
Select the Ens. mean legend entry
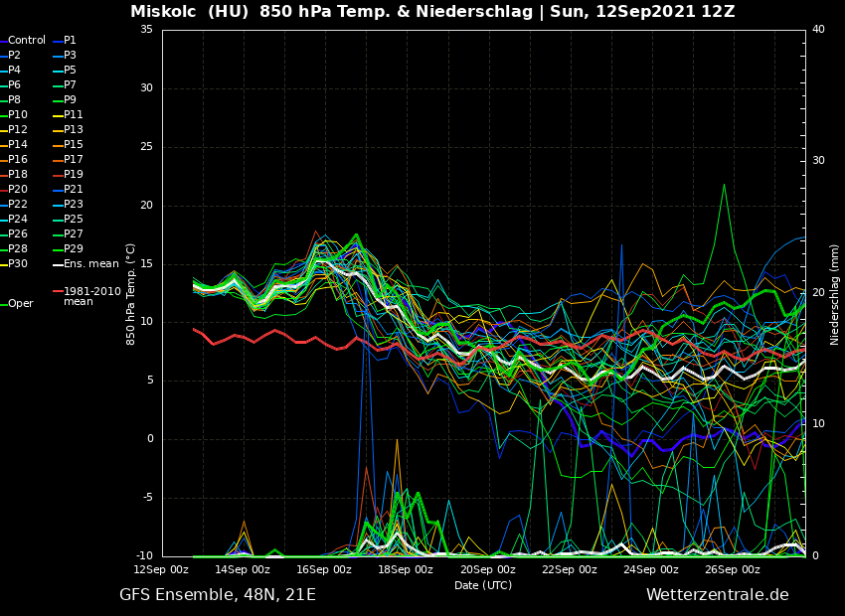click(90, 264)
